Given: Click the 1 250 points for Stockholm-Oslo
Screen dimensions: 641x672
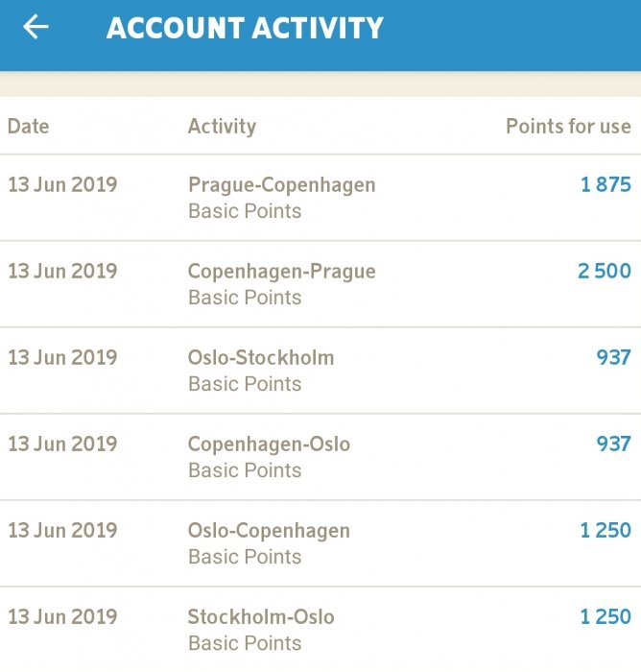Looking at the screenshot, I should pyautogui.click(x=605, y=616).
